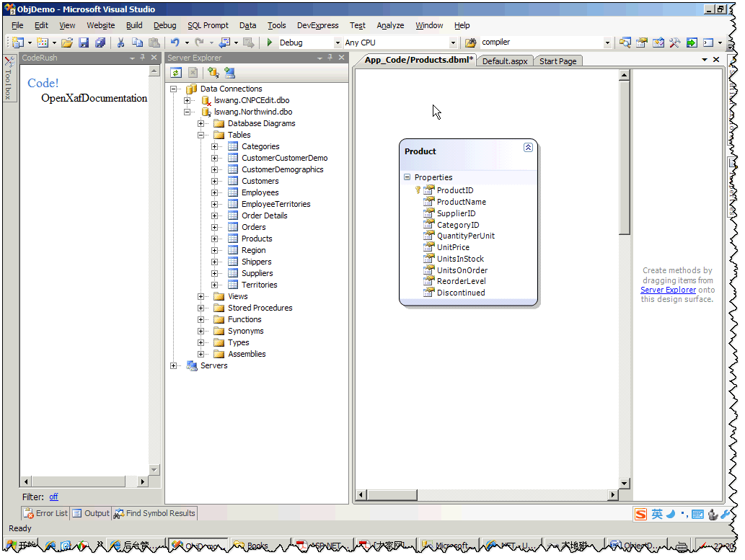745x560 pixels.
Task: Collapse the Product entity shape chevron
Action: click(528, 147)
